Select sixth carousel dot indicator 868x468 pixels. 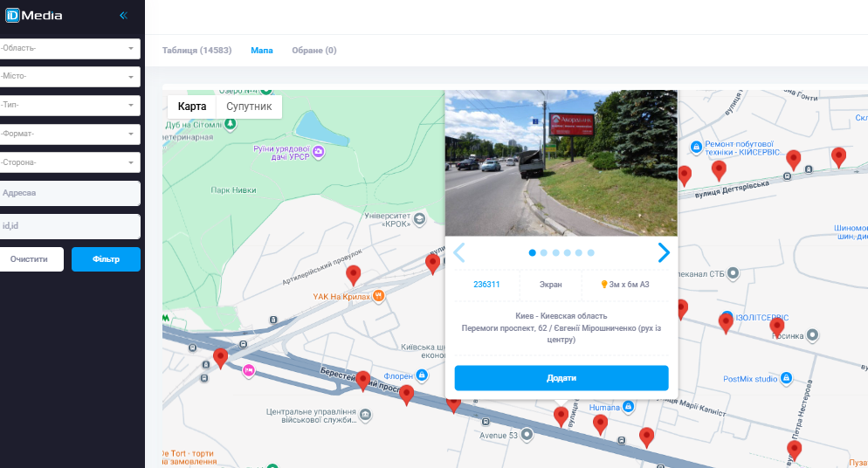pyautogui.click(x=590, y=253)
